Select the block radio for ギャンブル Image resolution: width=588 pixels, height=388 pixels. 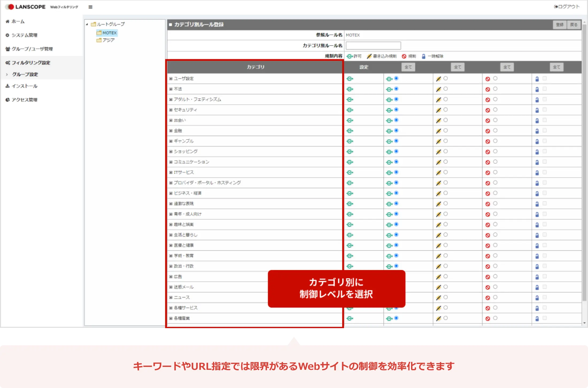[x=495, y=141]
